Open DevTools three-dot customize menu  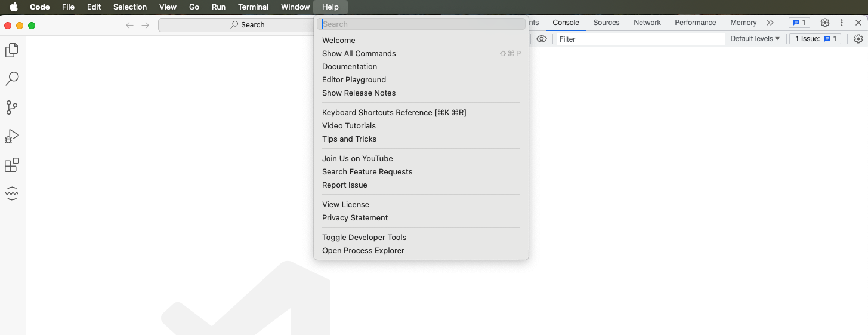pos(842,23)
